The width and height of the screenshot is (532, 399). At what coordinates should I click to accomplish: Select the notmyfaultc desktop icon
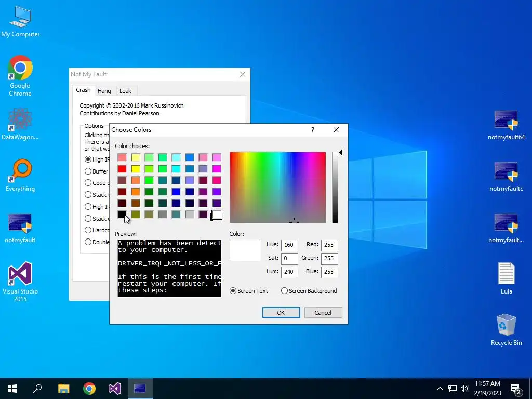point(506,177)
